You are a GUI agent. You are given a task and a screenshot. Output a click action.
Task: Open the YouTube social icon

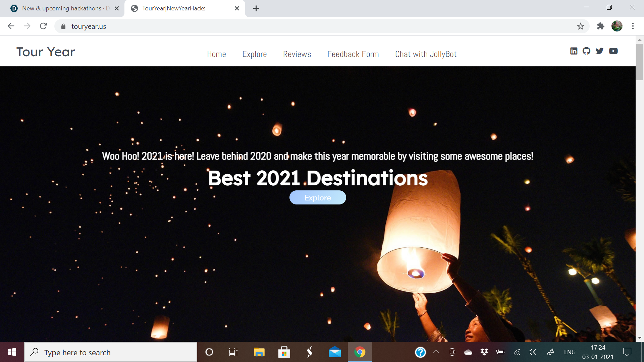tap(613, 51)
